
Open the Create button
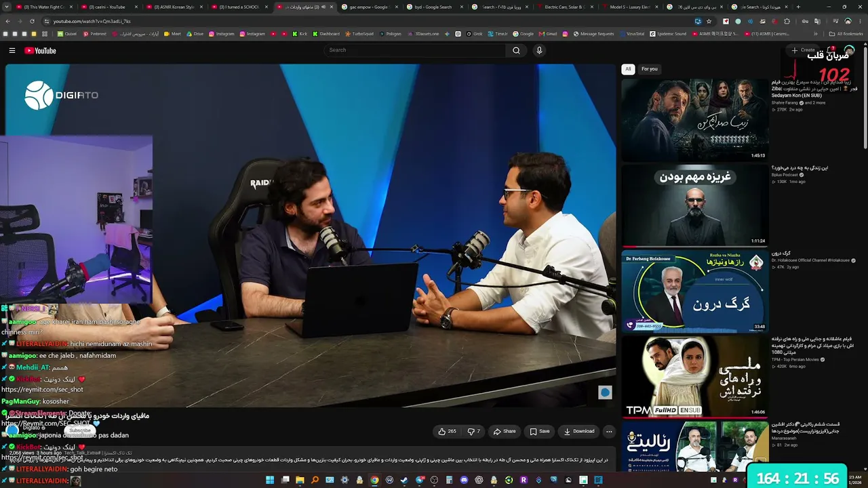(803, 50)
